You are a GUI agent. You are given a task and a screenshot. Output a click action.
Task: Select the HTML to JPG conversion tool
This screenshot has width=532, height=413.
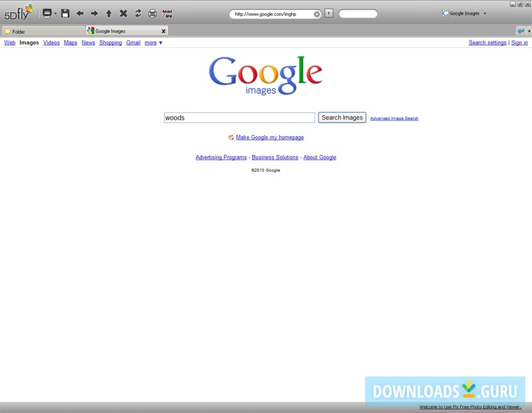[166, 13]
